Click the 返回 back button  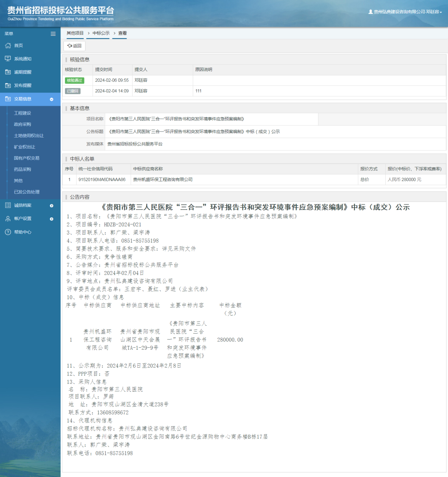point(75,46)
